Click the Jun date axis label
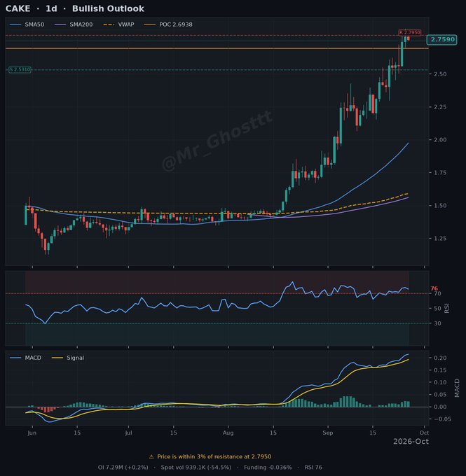The image size is (466, 476). click(x=32, y=433)
